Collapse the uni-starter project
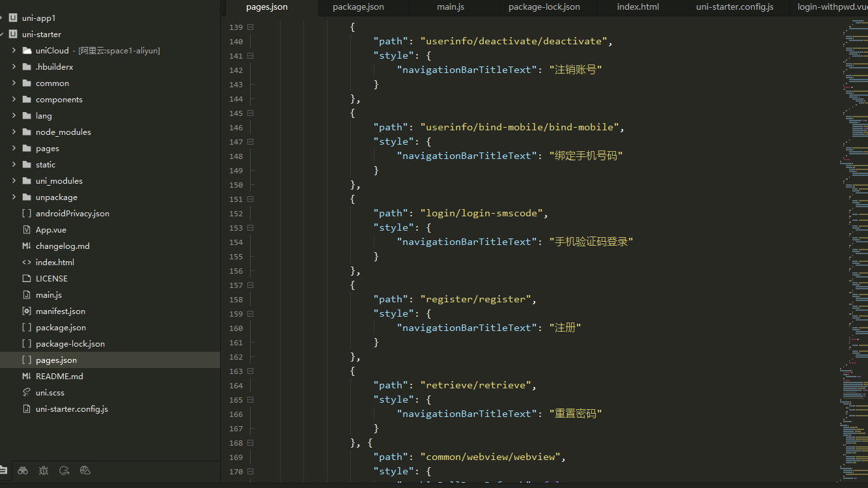The width and height of the screenshot is (868, 488). coord(3,35)
